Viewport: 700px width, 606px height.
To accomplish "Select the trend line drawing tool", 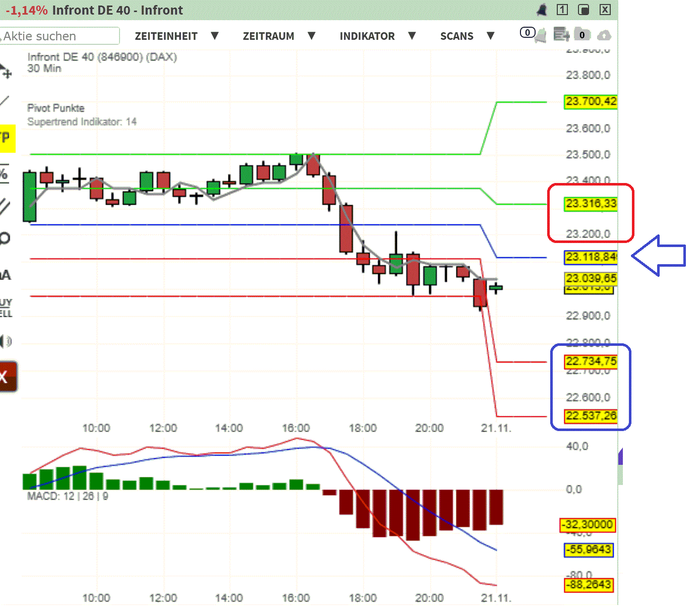I will pos(5,101).
